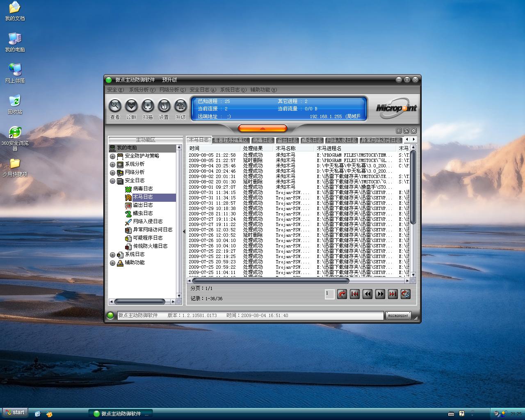
Task: Open the 系统日志(O) menu
Action: tap(233, 90)
